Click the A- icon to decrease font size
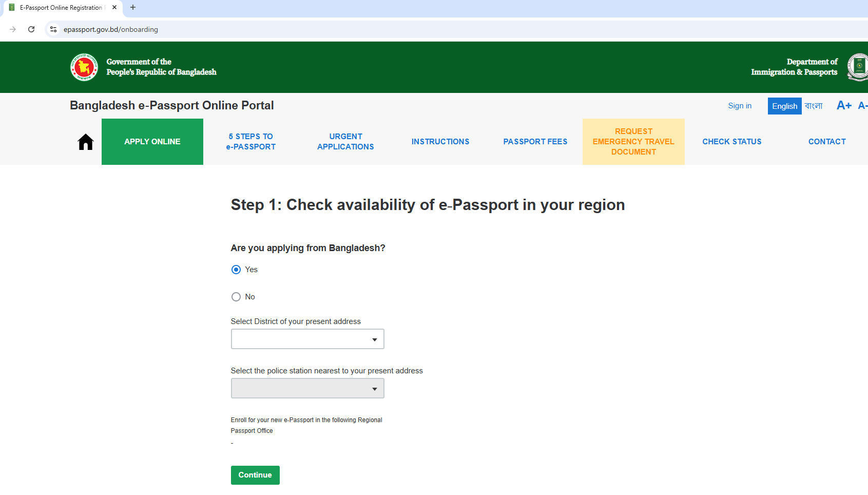Image resolution: width=868 pixels, height=495 pixels. tap(863, 105)
